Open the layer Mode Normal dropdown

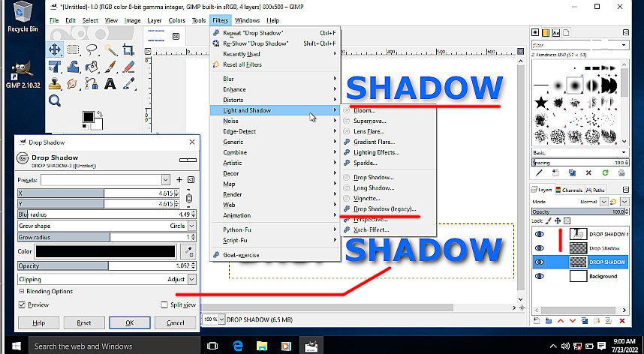click(x=603, y=202)
